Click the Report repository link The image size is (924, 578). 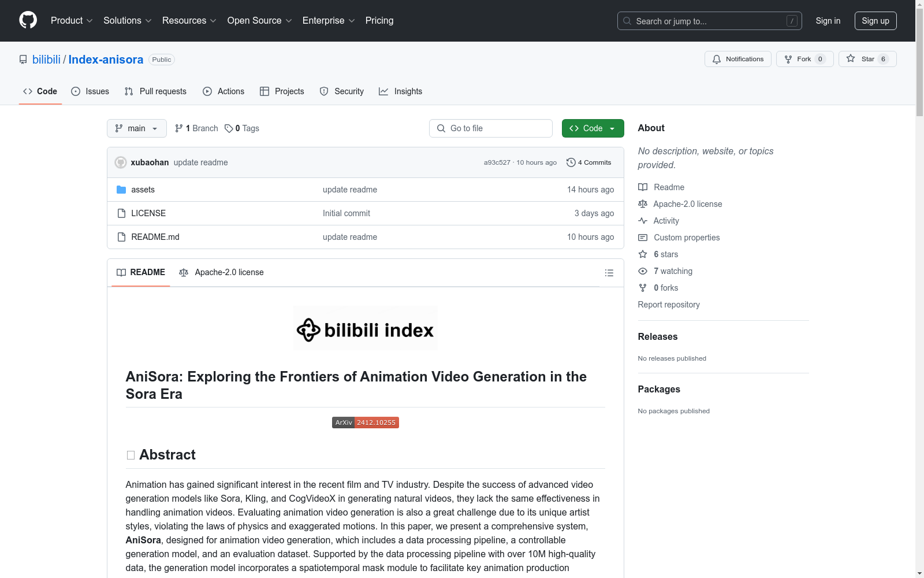pyautogui.click(x=669, y=305)
